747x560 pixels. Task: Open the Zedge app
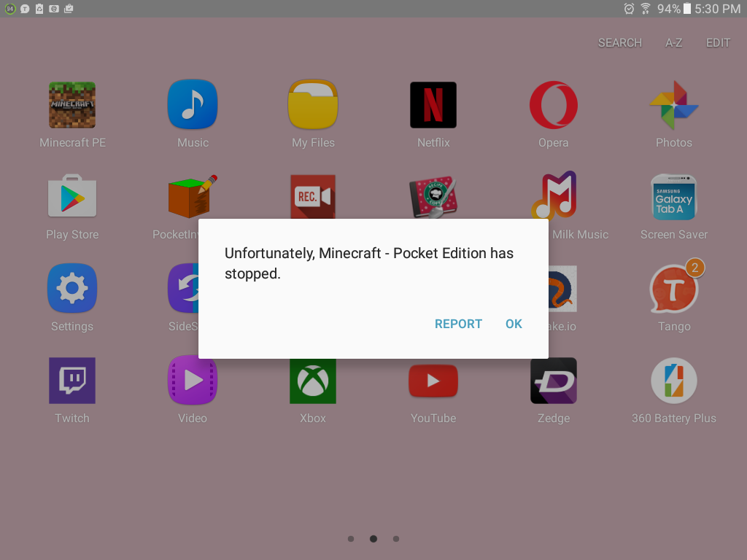554,381
